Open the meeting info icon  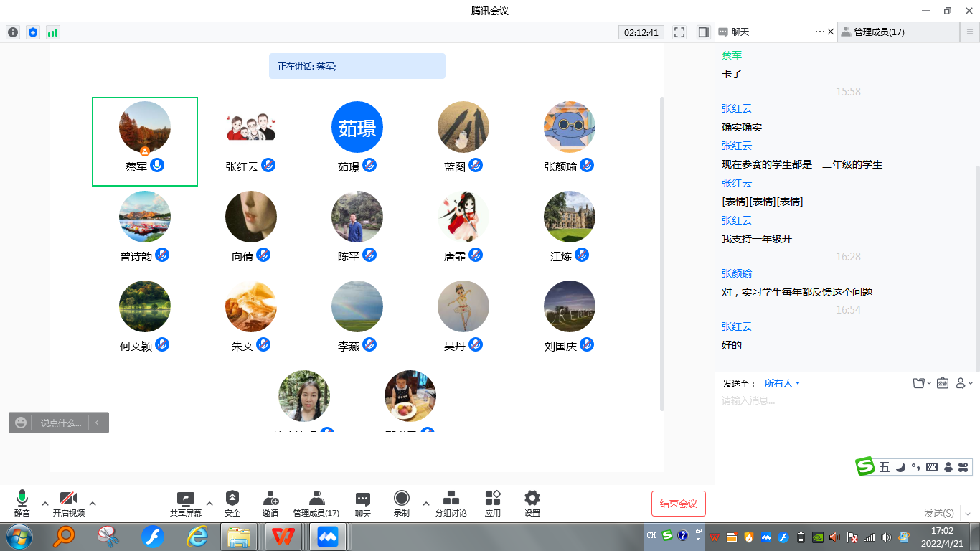[13, 32]
